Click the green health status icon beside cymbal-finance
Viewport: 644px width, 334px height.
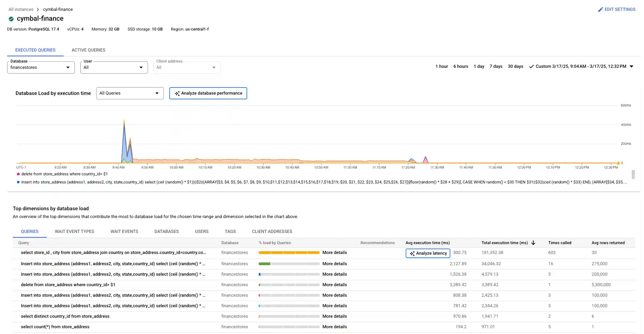click(x=11, y=19)
